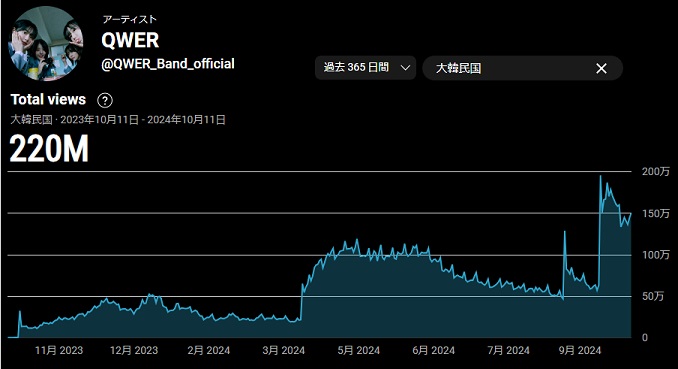This screenshot has width=678, height=369.
Task: Click the Total views help question icon
Action: coord(105,100)
